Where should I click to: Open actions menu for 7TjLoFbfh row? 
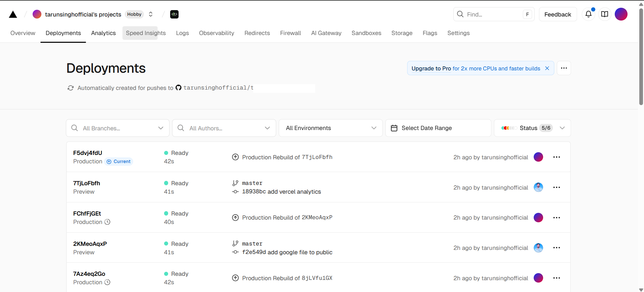557,187
